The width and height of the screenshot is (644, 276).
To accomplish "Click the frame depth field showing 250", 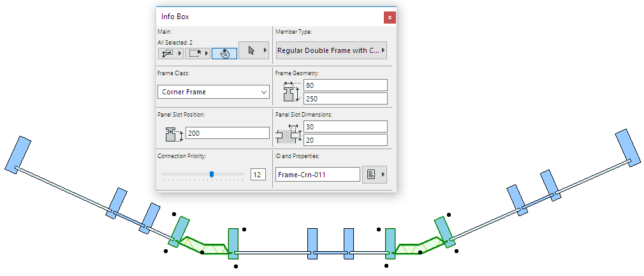I will click(346, 99).
